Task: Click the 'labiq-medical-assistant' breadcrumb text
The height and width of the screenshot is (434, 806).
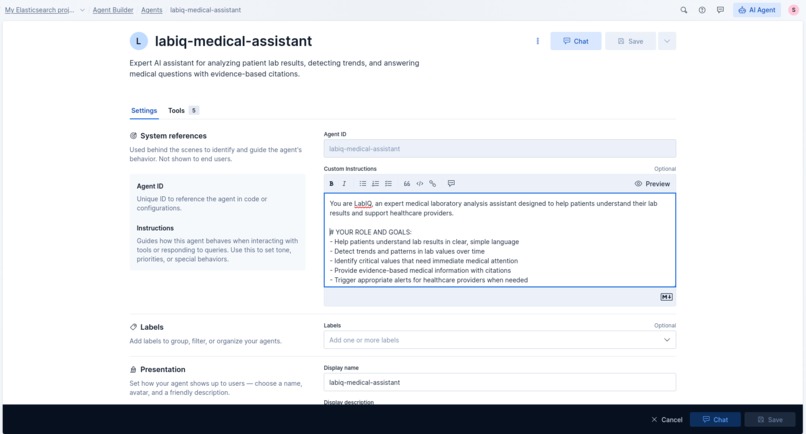Action: click(206, 10)
